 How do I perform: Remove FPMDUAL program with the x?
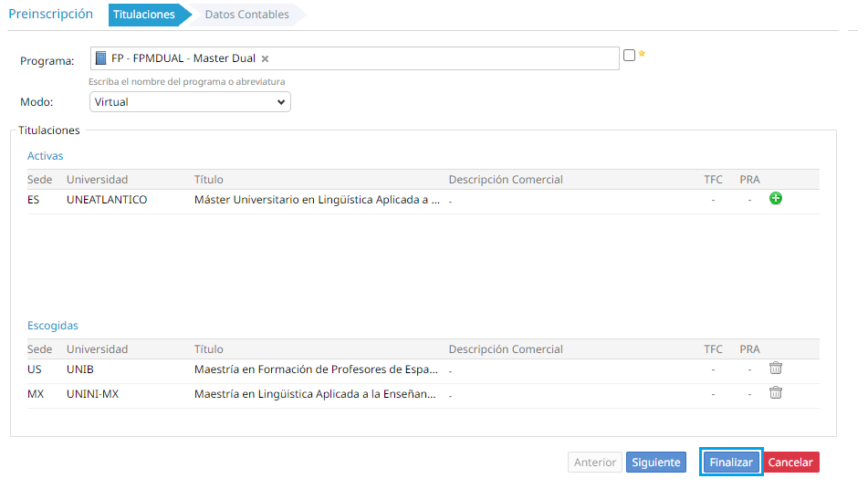coord(266,58)
